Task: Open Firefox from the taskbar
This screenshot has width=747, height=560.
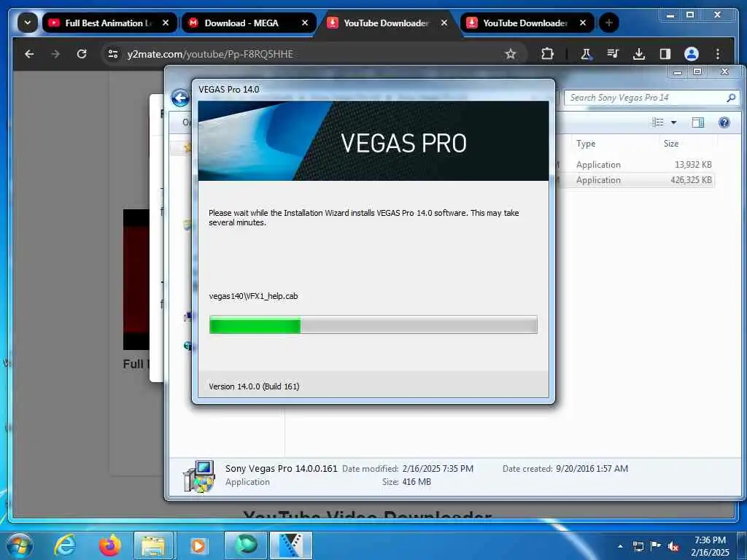Action: click(109, 545)
